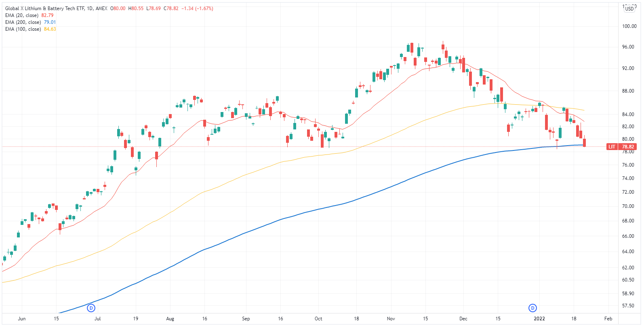Click the close value C78.82
This screenshot has height=326, width=644.
171,8
